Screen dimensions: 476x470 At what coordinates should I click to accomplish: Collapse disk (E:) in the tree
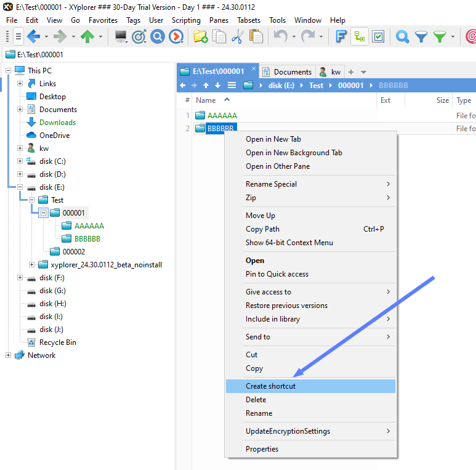20,187
